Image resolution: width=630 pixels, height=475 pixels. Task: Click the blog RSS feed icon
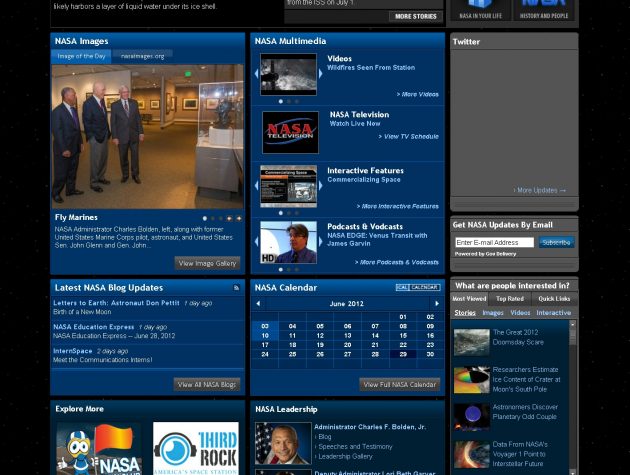click(x=236, y=287)
